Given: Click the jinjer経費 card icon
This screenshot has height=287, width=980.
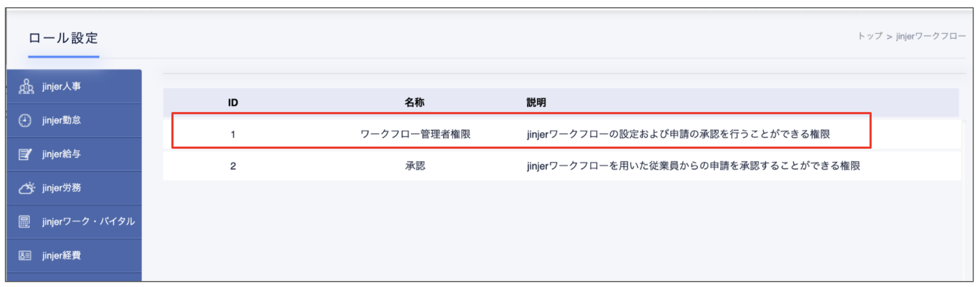Looking at the screenshot, I should coord(24,255).
